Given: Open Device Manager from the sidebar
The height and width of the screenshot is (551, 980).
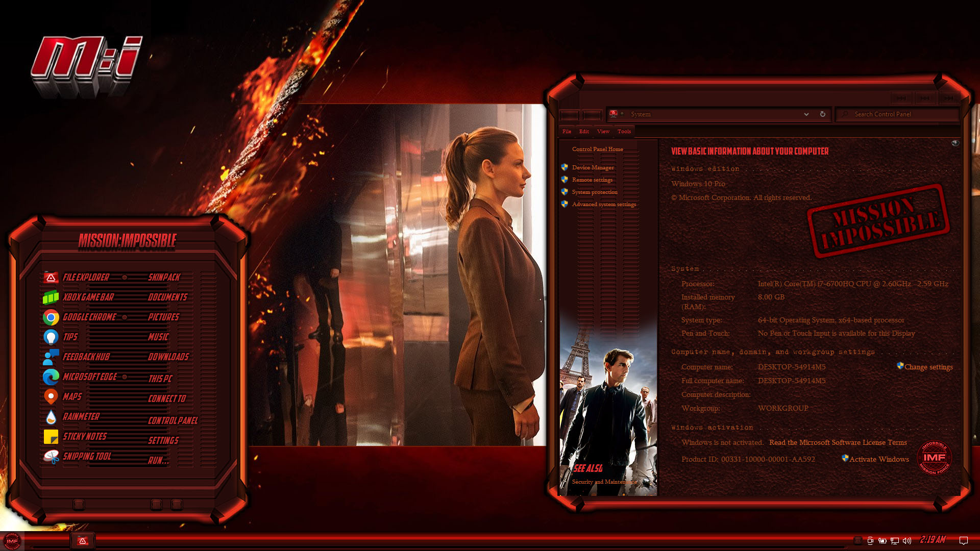Looking at the screenshot, I should tap(593, 168).
